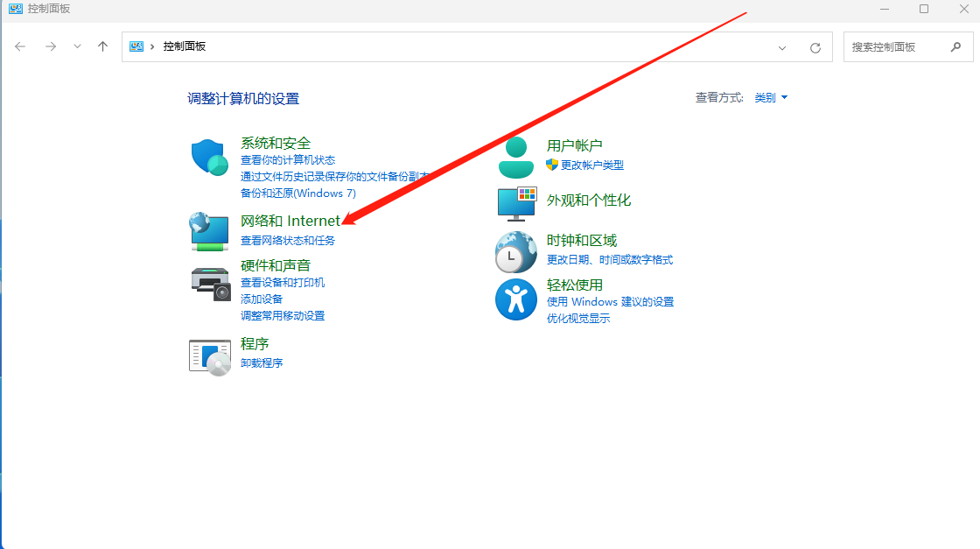Click the search magnifier icon
980x549 pixels.
point(955,47)
